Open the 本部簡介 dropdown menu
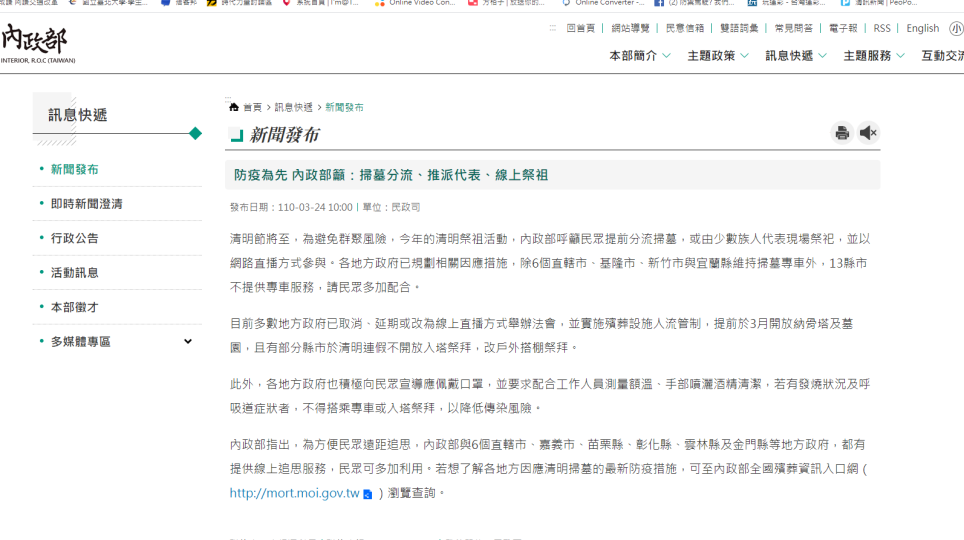The image size is (964, 540). pyautogui.click(x=640, y=56)
